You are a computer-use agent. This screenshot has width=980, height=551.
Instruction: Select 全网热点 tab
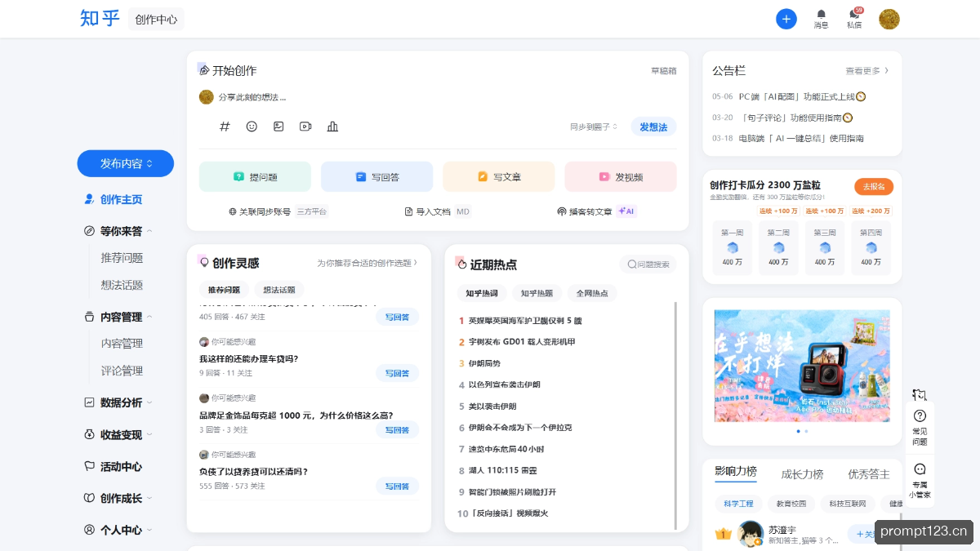pyautogui.click(x=592, y=293)
